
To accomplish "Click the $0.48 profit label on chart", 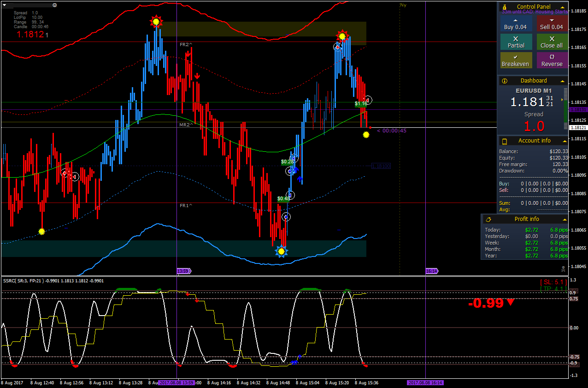I will pos(283,199).
